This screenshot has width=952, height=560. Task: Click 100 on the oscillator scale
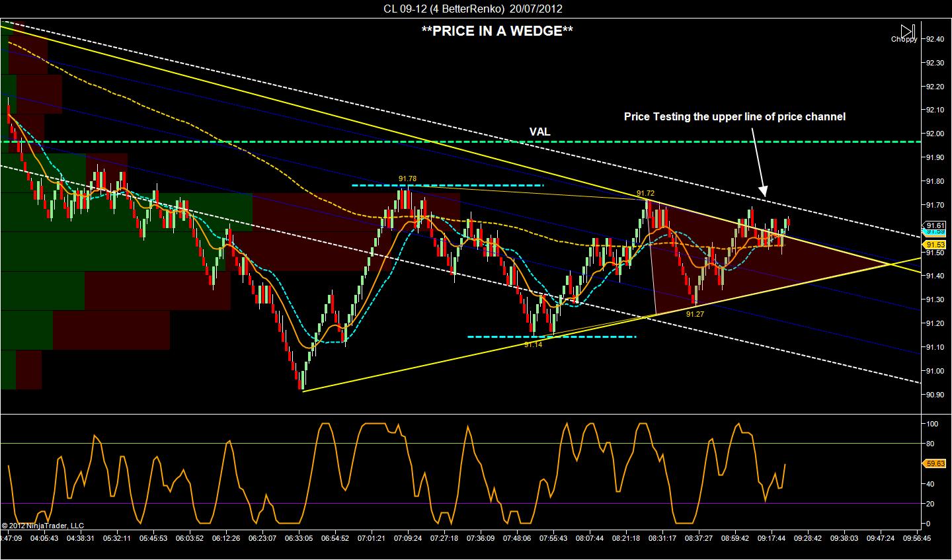point(933,424)
